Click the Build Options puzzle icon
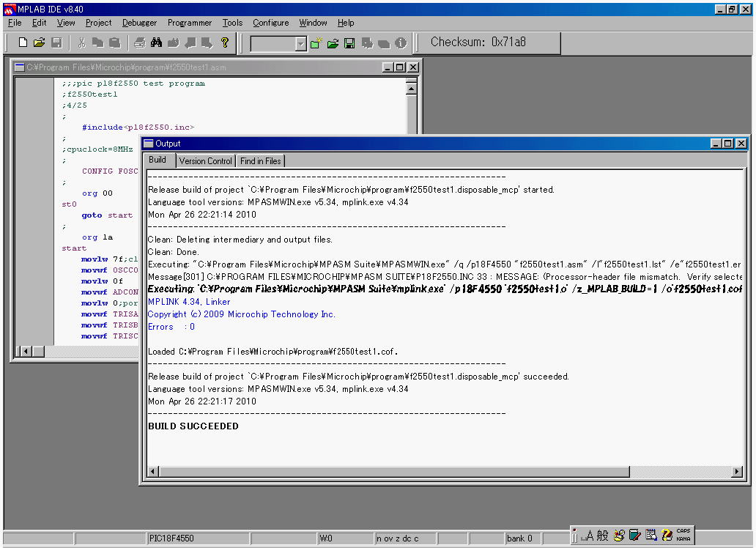The image size is (756, 548). (367, 43)
